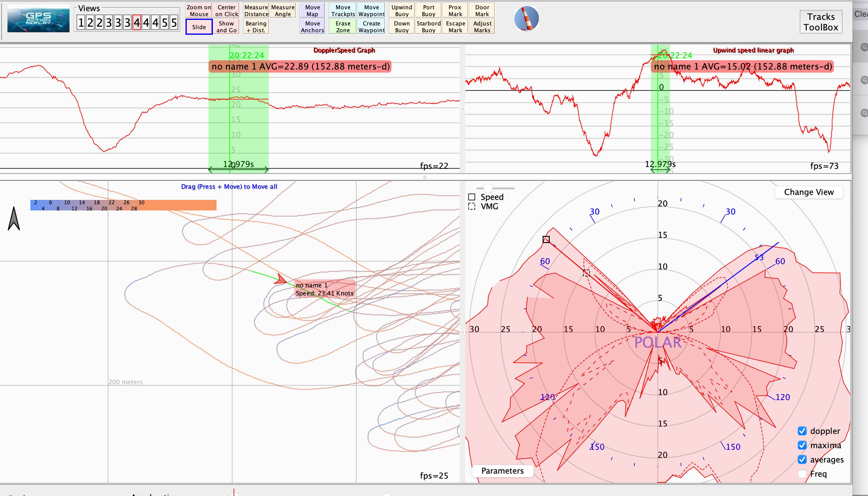Click top magnifier icon at right edge
This screenshot has height=496, width=868.
pos(864,47)
